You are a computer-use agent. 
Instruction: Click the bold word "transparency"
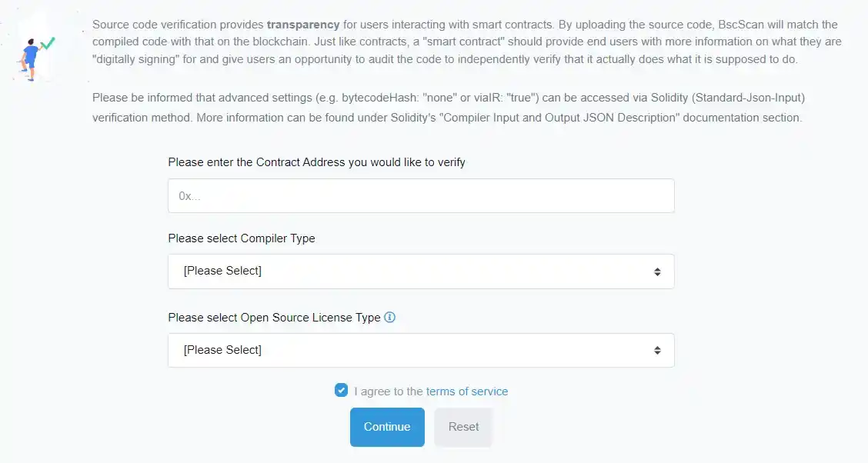coord(303,25)
